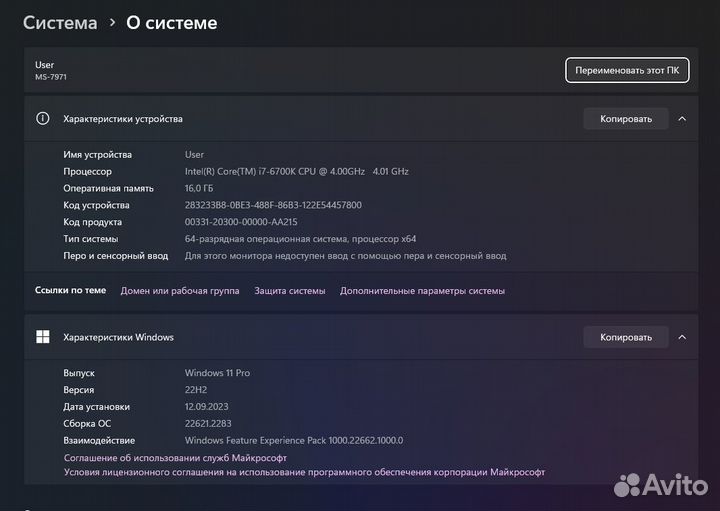Click the Сборка ОС label
The width and height of the screenshot is (720, 511).
87,424
